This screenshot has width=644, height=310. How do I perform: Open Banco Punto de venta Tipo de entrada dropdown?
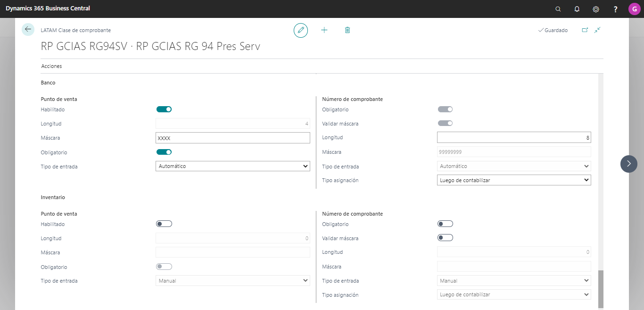[x=233, y=166]
